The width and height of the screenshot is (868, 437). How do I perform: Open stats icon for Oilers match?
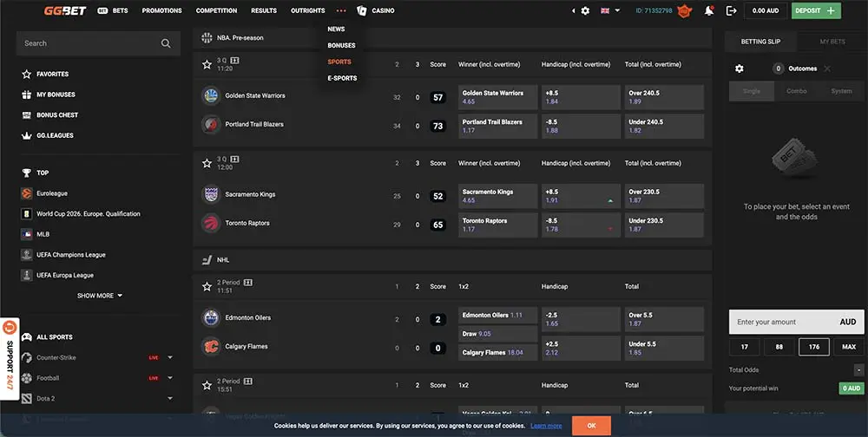248,282
